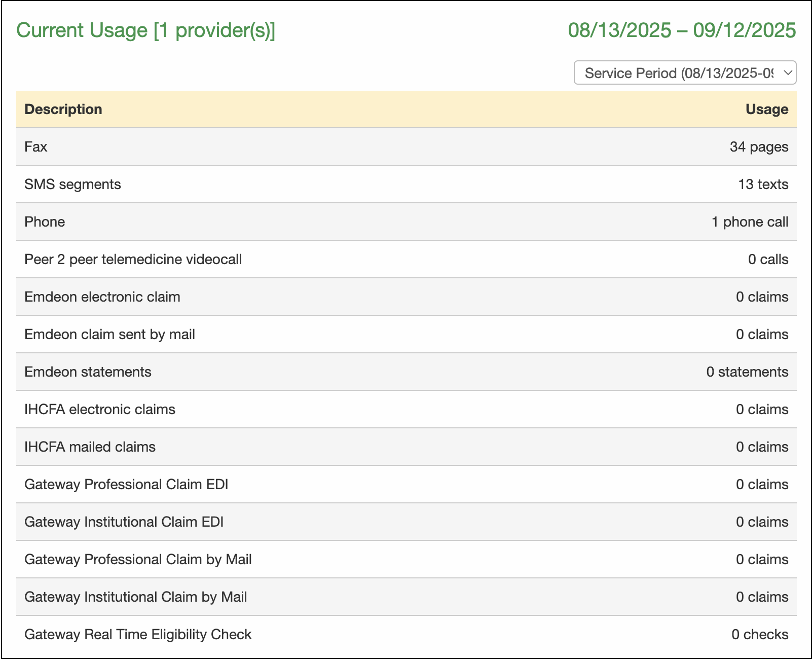The width and height of the screenshot is (812, 660).
Task: Open the Service Period dropdown
Action: pos(684,73)
